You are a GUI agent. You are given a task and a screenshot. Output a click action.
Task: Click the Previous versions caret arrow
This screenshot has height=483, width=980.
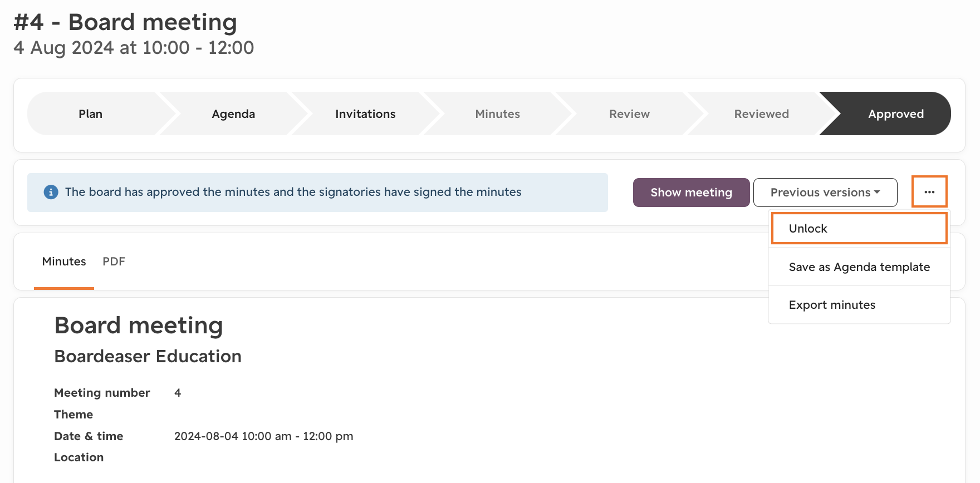click(878, 192)
